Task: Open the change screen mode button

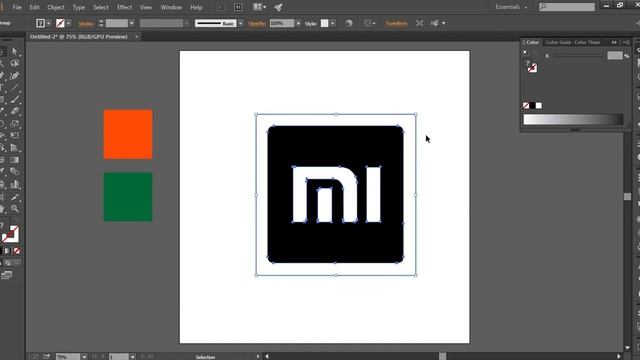Action: coord(7,276)
